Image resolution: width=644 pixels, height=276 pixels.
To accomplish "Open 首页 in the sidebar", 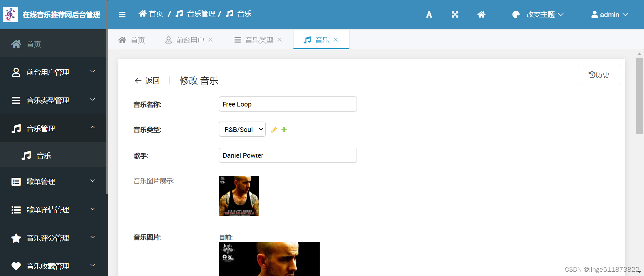I will pos(53,44).
